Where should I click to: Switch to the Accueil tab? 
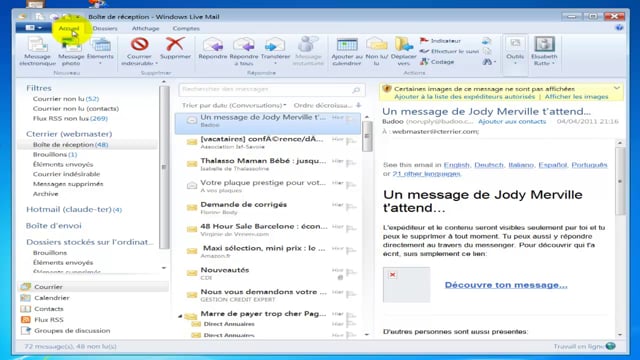[69, 29]
